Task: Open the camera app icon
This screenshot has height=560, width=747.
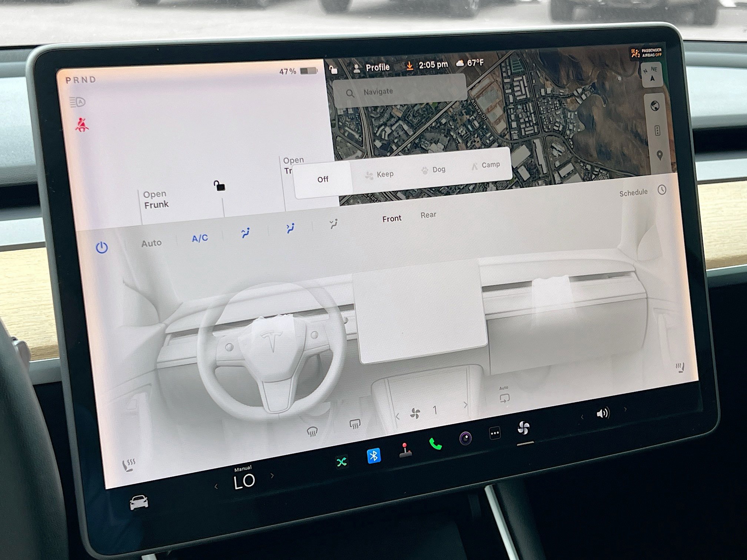Action: point(466,439)
